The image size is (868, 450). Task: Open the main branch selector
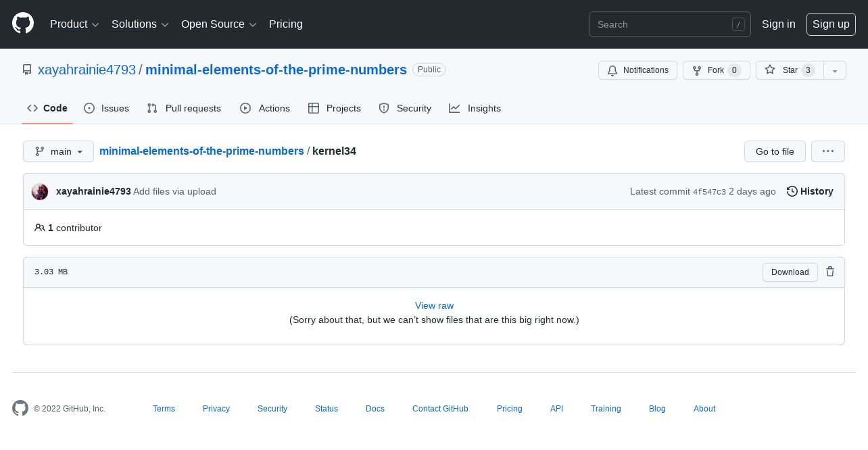58,151
